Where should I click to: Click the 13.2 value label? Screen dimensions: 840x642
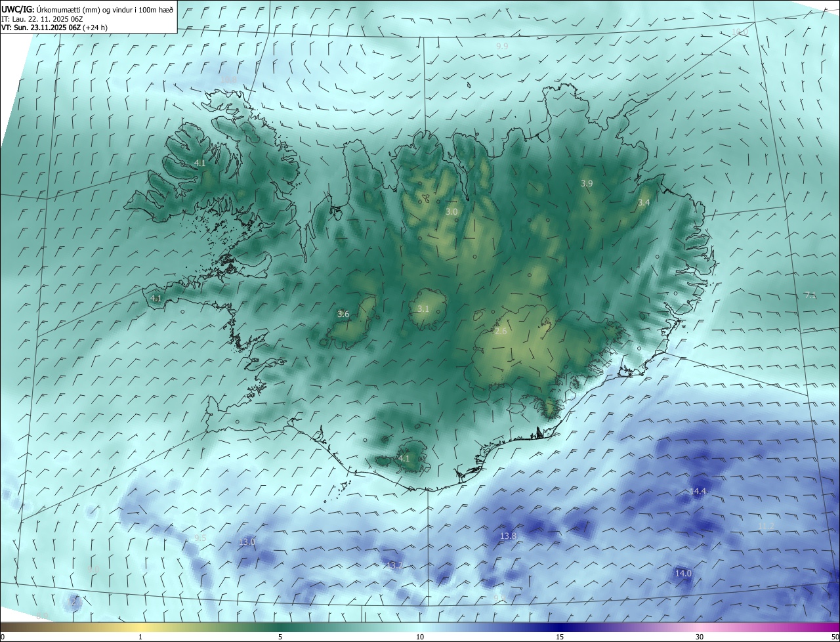tap(394, 565)
